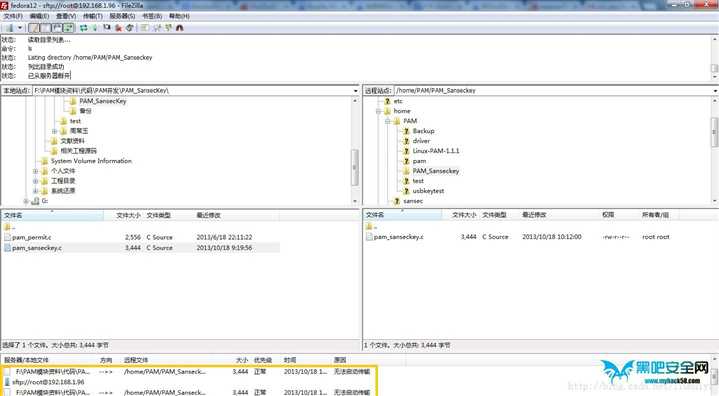Image resolution: width=719 pixels, height=396 pixels.
Task: Sort local files by 文件名 column
Action: 52,215
